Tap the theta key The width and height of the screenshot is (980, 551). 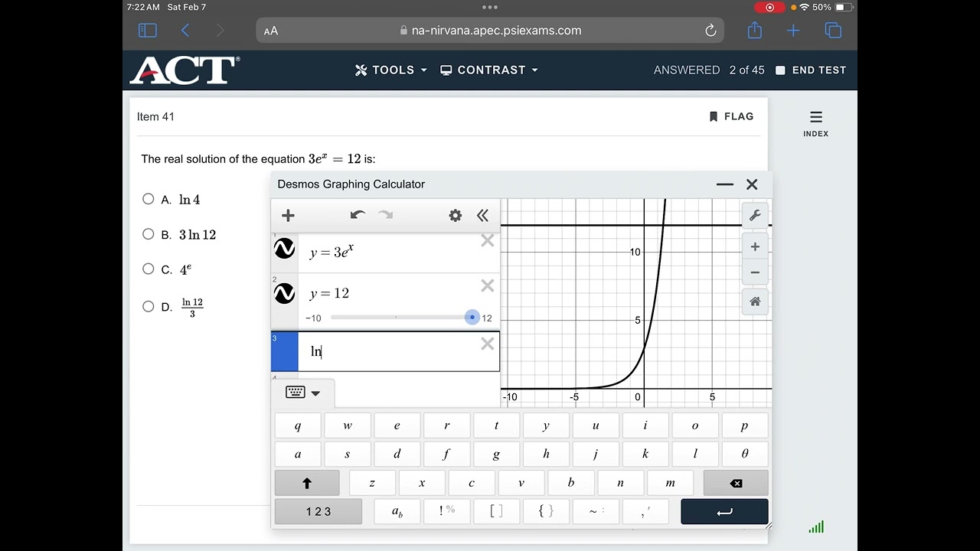pos(745,454)
